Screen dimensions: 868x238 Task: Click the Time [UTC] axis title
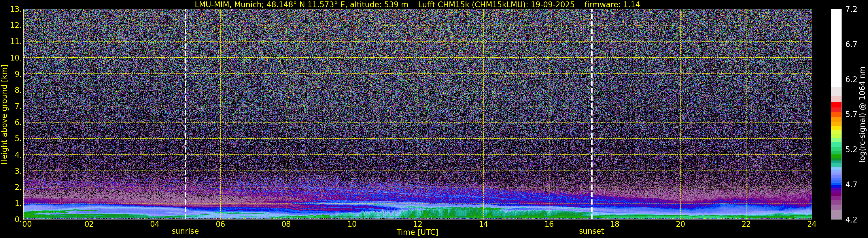pos(417,232)
